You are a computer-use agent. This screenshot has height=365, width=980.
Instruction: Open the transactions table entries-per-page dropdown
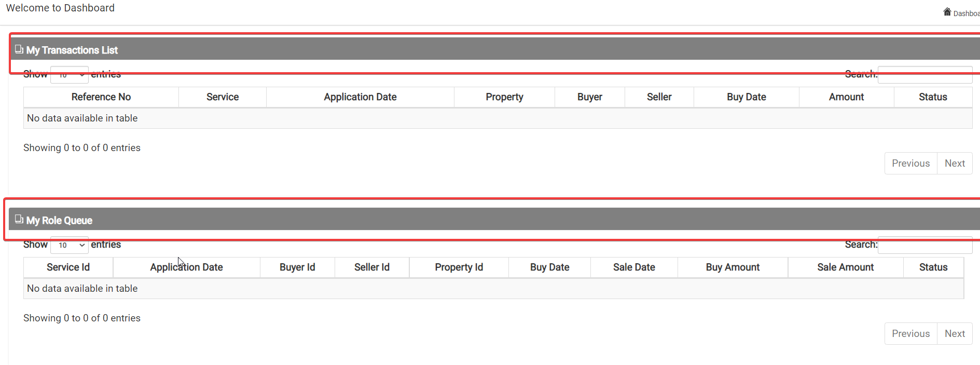[70, 75]
